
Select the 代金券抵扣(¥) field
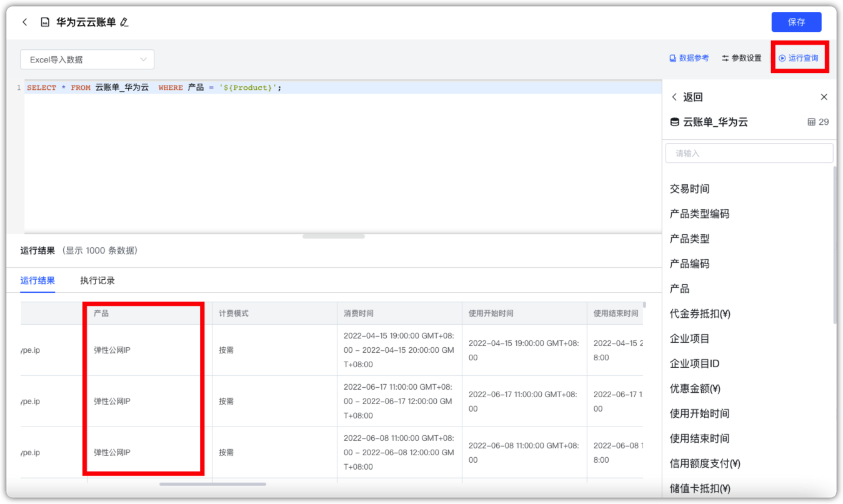point(700,314)
